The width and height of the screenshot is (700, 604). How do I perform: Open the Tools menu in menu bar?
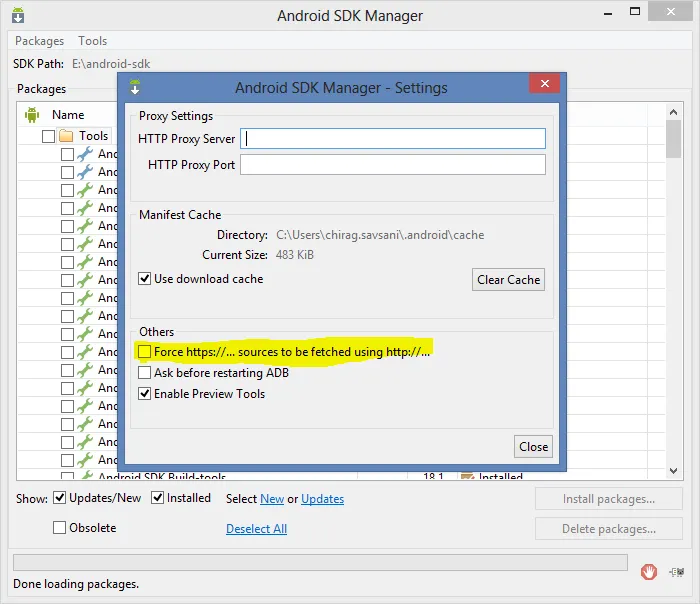tap(92, 41)
